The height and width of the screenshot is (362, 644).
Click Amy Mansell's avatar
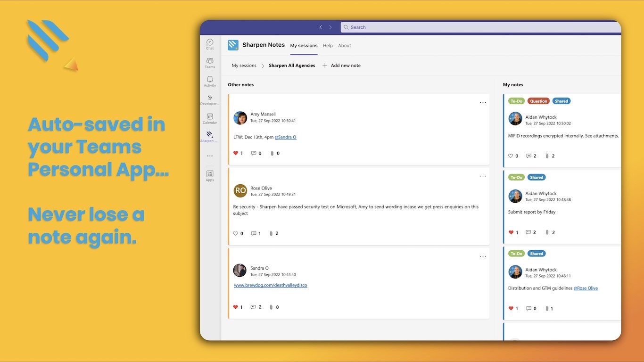coord(240,118)
